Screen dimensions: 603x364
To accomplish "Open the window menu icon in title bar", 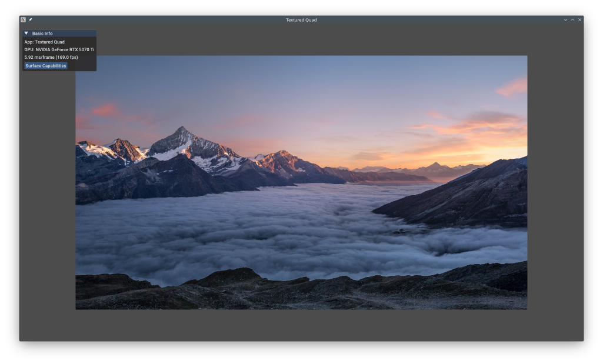I will click(23, 19).
